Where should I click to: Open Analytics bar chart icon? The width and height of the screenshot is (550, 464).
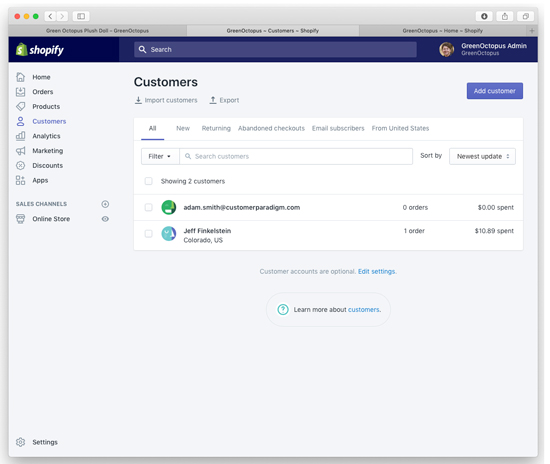click(20, 136)
